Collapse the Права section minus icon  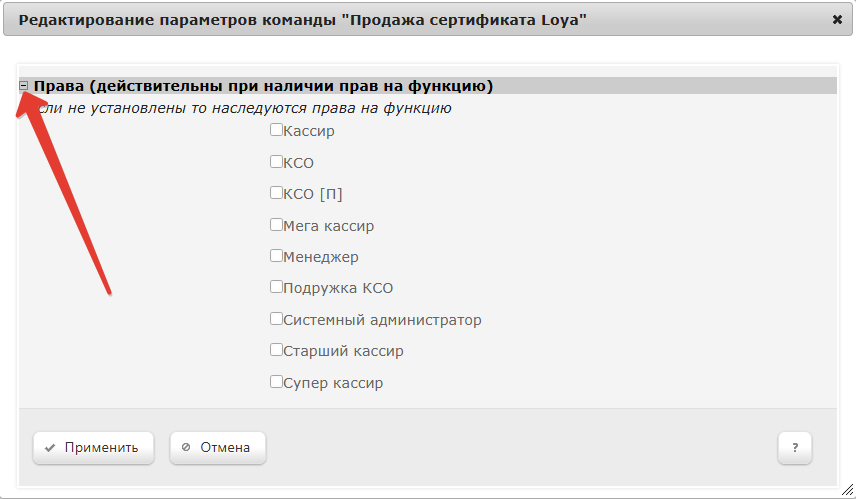point(24,86)
